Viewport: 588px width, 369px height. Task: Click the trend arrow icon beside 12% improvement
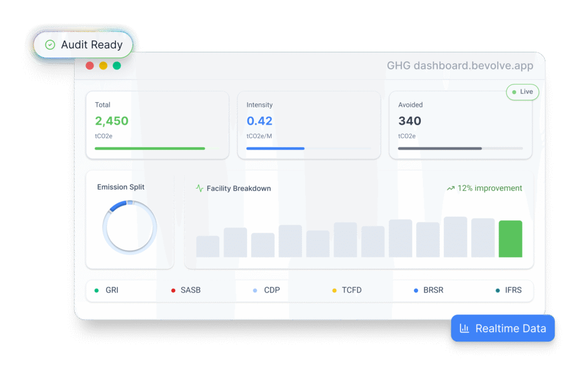tap(451, 188)
